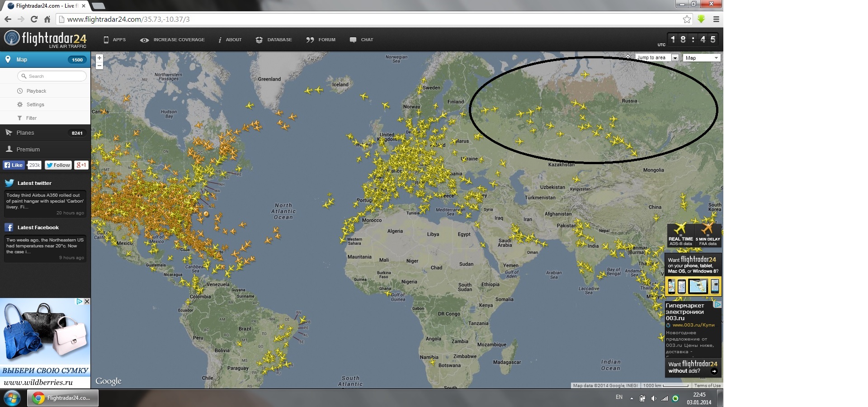Click the flightradar24 logo
868x407 pixels.
tap(45, 39)
